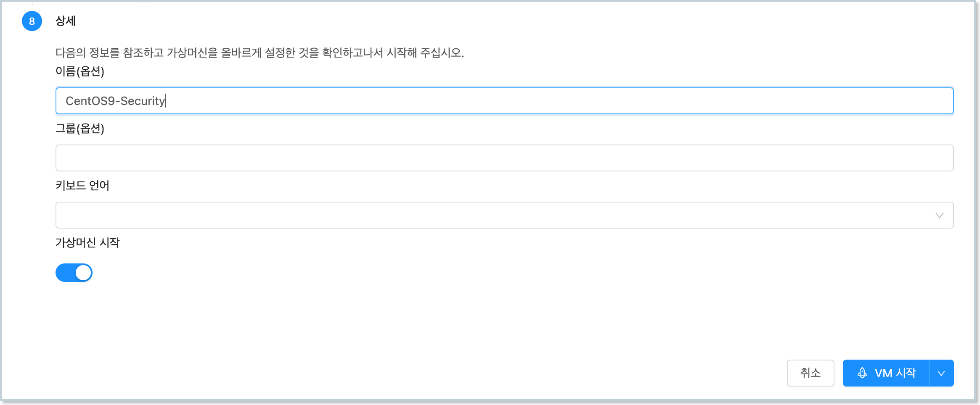Click the 이름(옵션) label
This screenshot has width=980, height=405.
tap(80, 71)
